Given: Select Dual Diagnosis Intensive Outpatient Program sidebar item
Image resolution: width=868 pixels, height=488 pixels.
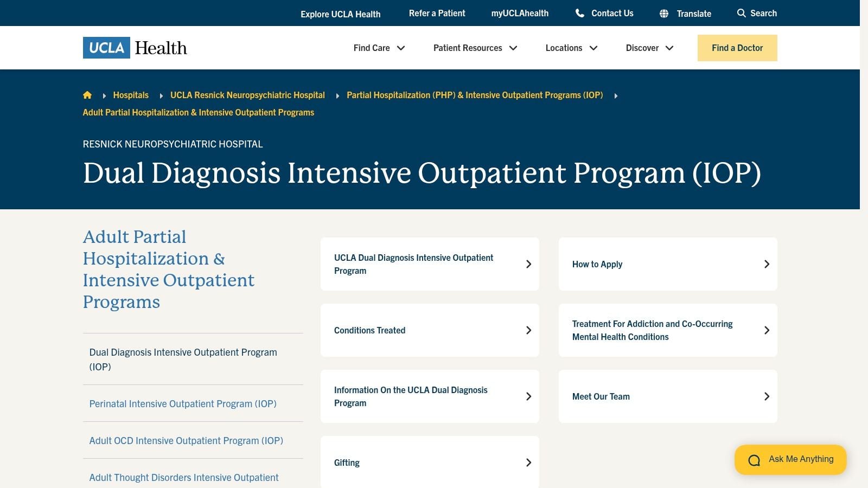Looking at the screenshot, I should (183, 359).
